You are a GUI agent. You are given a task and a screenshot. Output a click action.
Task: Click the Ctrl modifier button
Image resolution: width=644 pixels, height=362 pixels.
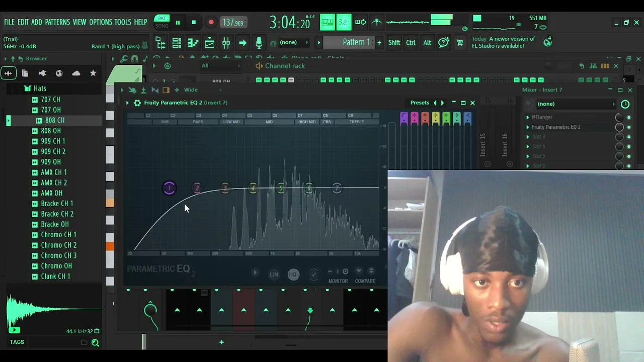(411, 43)
